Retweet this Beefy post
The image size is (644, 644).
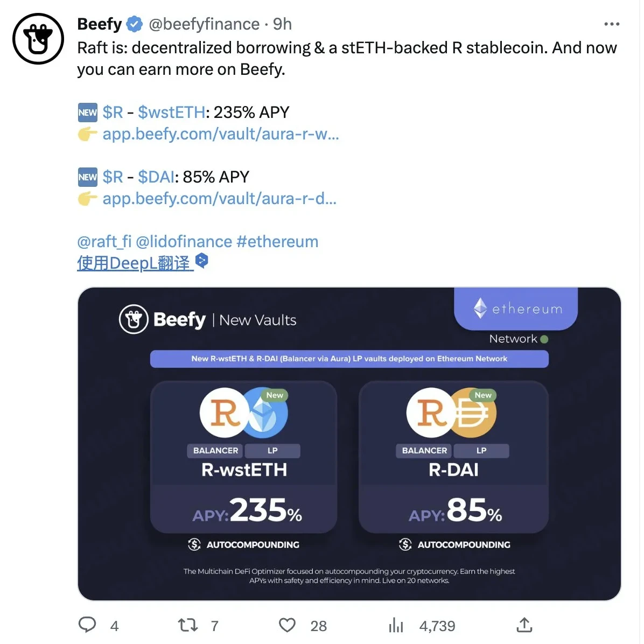click(188, 625)
